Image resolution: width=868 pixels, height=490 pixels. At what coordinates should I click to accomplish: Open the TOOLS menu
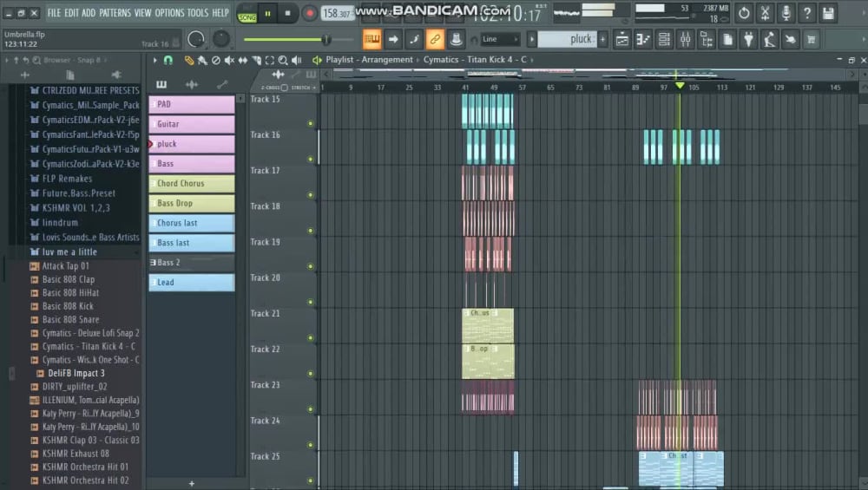198,13
